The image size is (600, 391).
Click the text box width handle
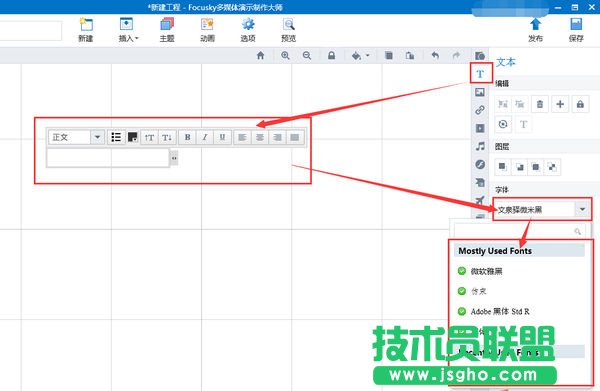click(x=174, y=158)
